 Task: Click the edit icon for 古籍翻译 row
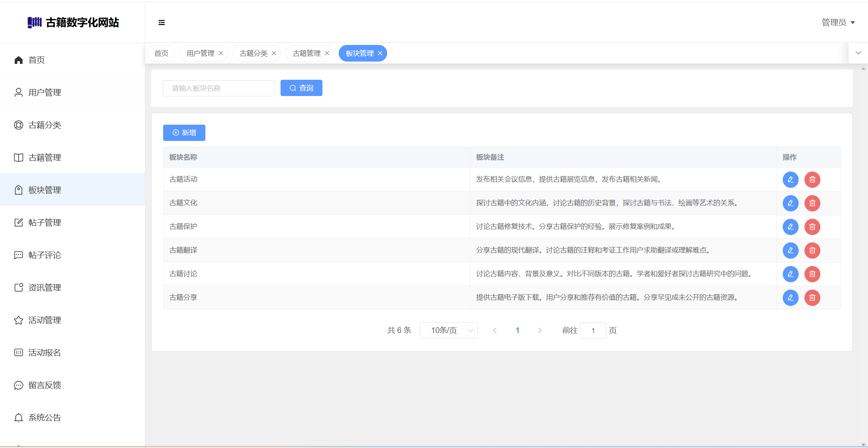[x=790, y=251]
